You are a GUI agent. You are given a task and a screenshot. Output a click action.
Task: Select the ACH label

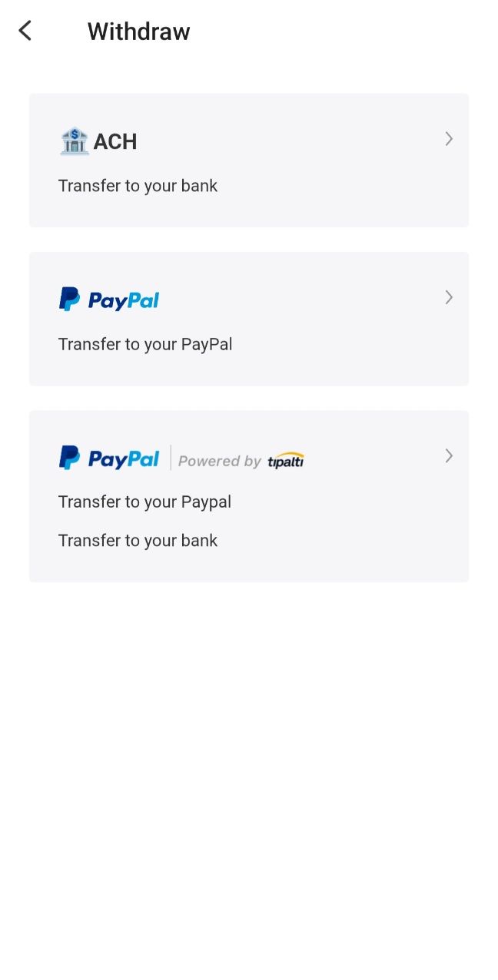pyautogui.click(x=115, y=141)
